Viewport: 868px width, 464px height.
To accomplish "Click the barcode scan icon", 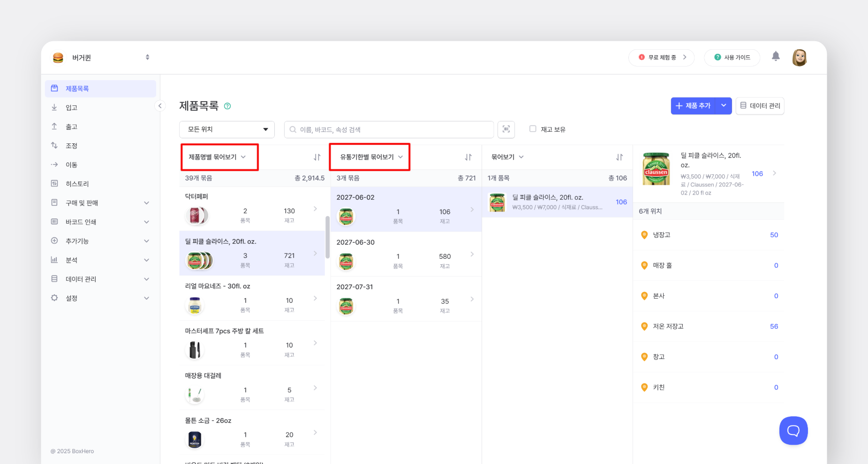I will click(x=506, y=129).
